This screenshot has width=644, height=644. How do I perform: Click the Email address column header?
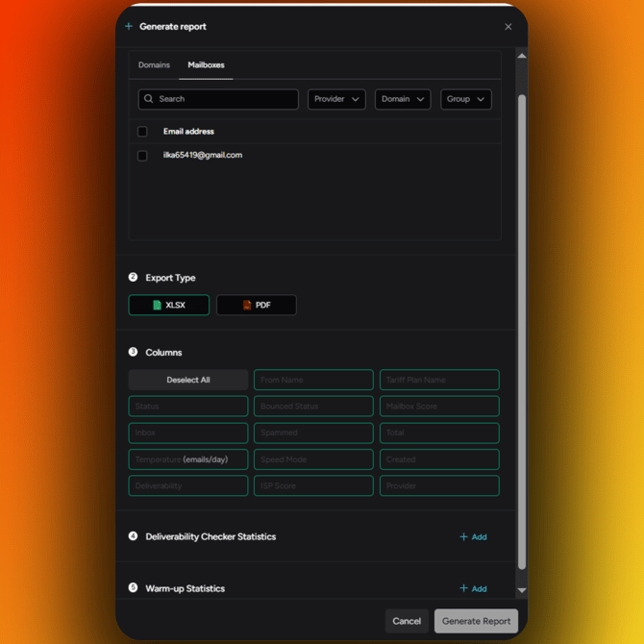coord(188,132)
